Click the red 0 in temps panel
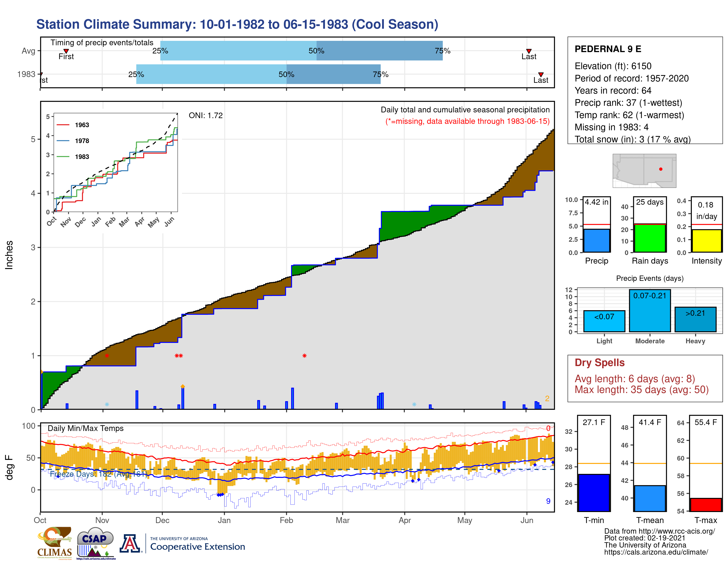728x563 pixels. coord(548,428)
